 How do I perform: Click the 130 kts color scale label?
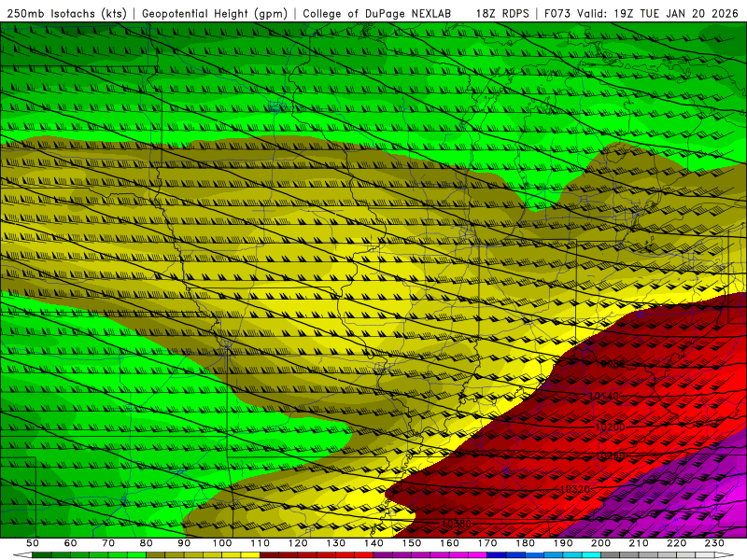click(x=336, y=543)
